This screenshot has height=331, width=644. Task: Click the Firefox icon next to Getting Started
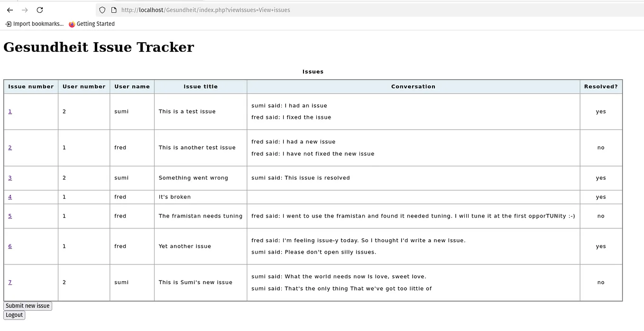pyautogui.click(x=71, y=24)
